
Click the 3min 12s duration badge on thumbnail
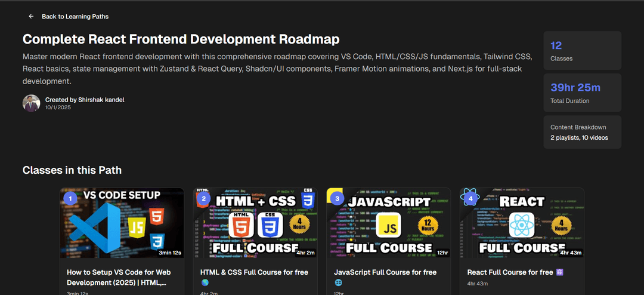[170, 253]
